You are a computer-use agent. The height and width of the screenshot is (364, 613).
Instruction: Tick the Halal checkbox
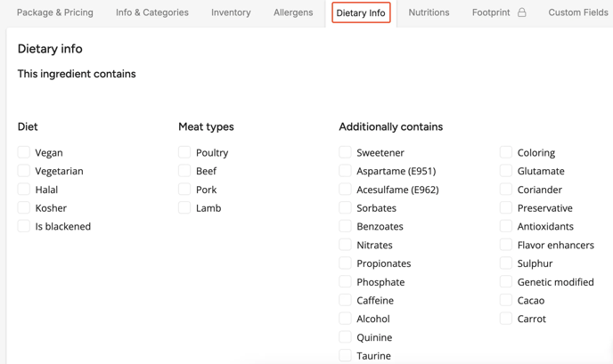(24, 190)
